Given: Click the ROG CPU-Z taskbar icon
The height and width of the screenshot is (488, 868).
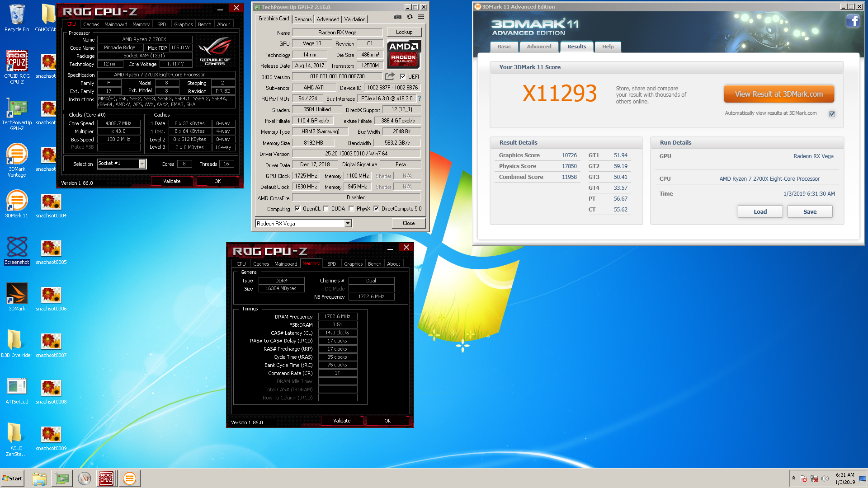Looking at the screenshot, I should [106, 479].
